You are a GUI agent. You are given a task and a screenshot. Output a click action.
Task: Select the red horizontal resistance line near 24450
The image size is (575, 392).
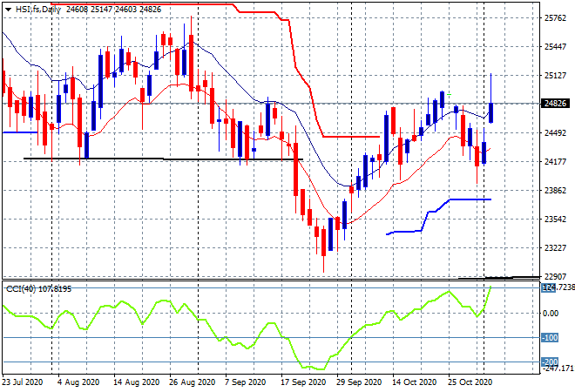351,137
